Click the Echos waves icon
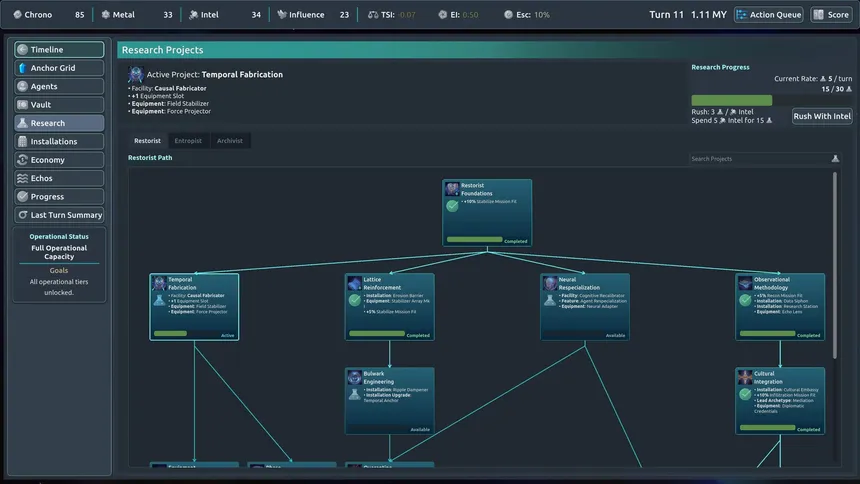The width and height of the screenshot is (860, 484). [x=22, y=178]
